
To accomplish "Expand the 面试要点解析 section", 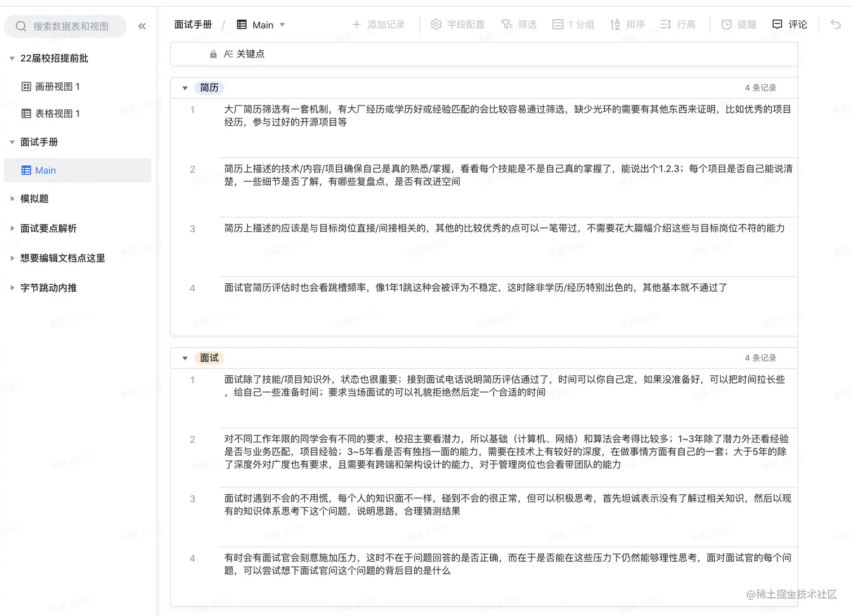I will [12, 228].
